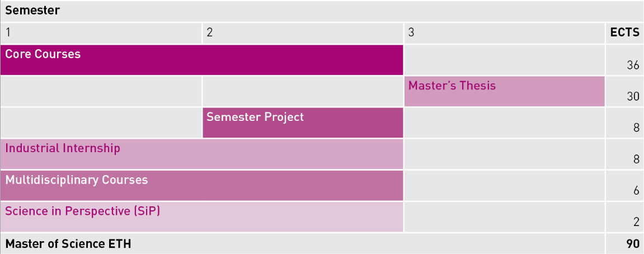Select semester column 2 header
The image size is (644, 254).
pyautogui.click(x=303, y=34)
